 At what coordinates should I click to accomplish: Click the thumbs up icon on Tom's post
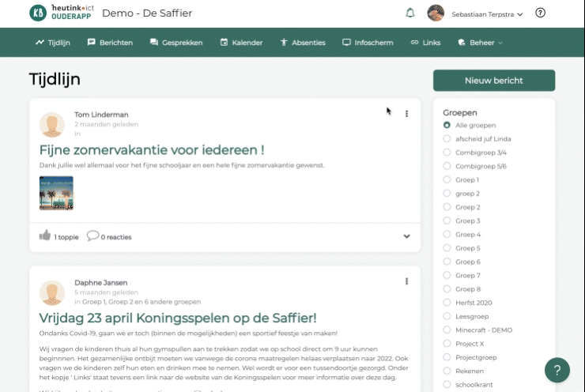[x=45, y=236]
